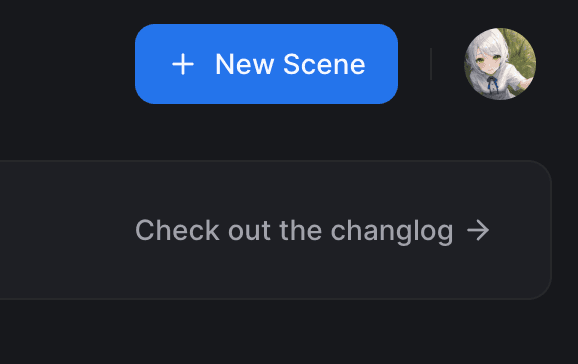Click the arrow icon beside changelog text

tap(478, 230)
